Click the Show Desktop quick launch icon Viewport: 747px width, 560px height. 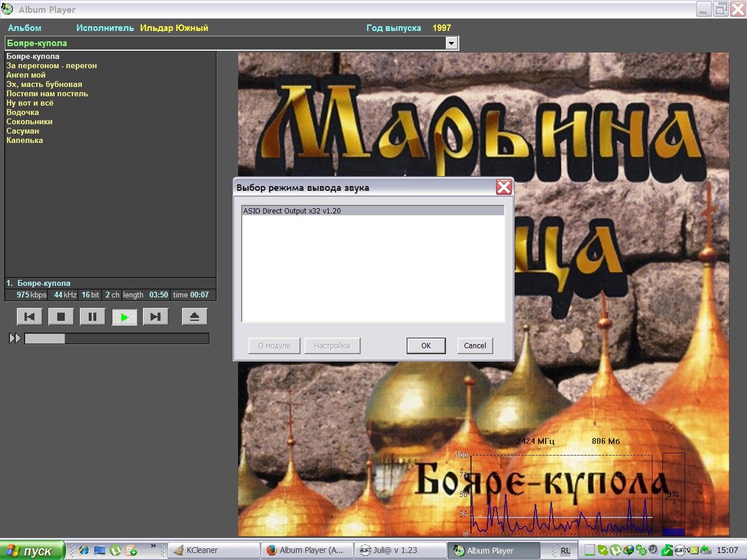[100, 550]
